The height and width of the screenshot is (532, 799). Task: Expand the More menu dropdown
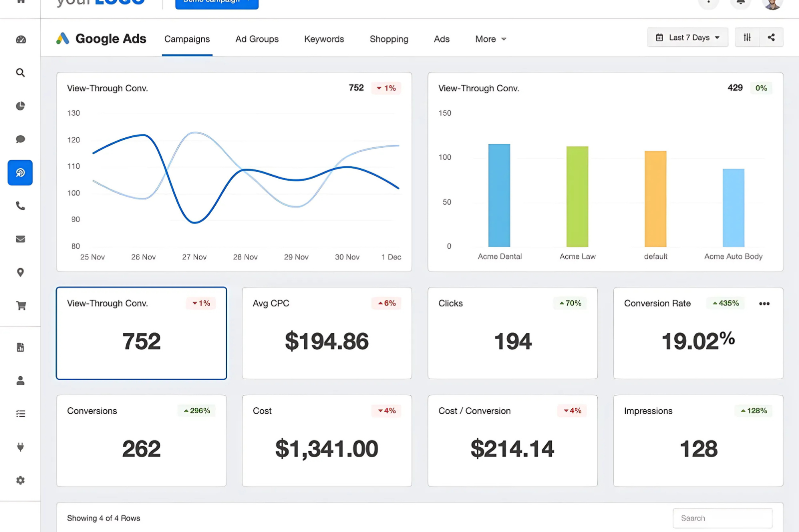490,39
